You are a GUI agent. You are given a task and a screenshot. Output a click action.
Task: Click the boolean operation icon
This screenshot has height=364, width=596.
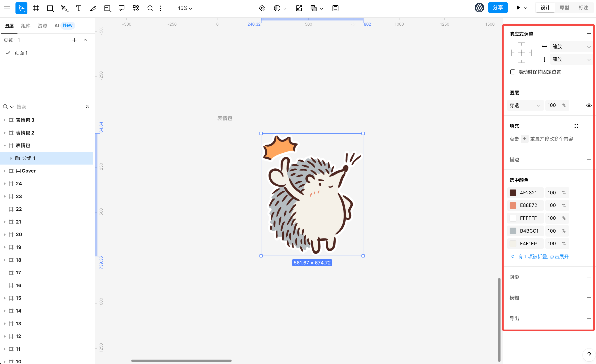click(x=313, y=8)
